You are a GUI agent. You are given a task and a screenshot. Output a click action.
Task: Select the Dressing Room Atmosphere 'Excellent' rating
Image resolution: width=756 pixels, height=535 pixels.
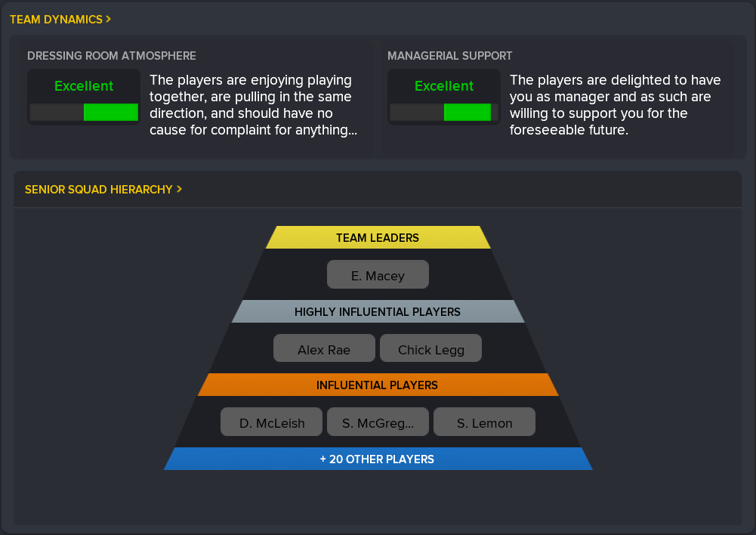pyautogui.click(x=84, y=86)
